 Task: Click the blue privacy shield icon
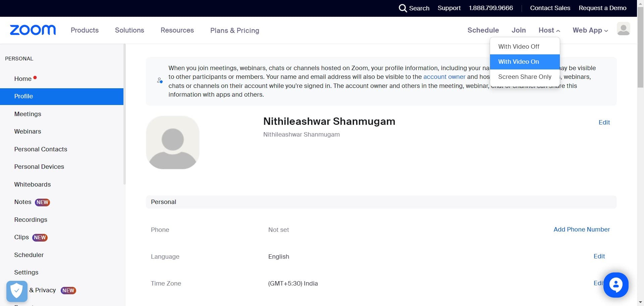[17, 291]
